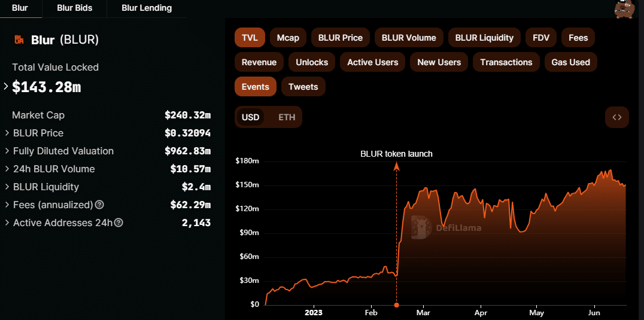Screen dimensions: 644x320
Task: Select the Blur tab
Action: coord(20,8)
